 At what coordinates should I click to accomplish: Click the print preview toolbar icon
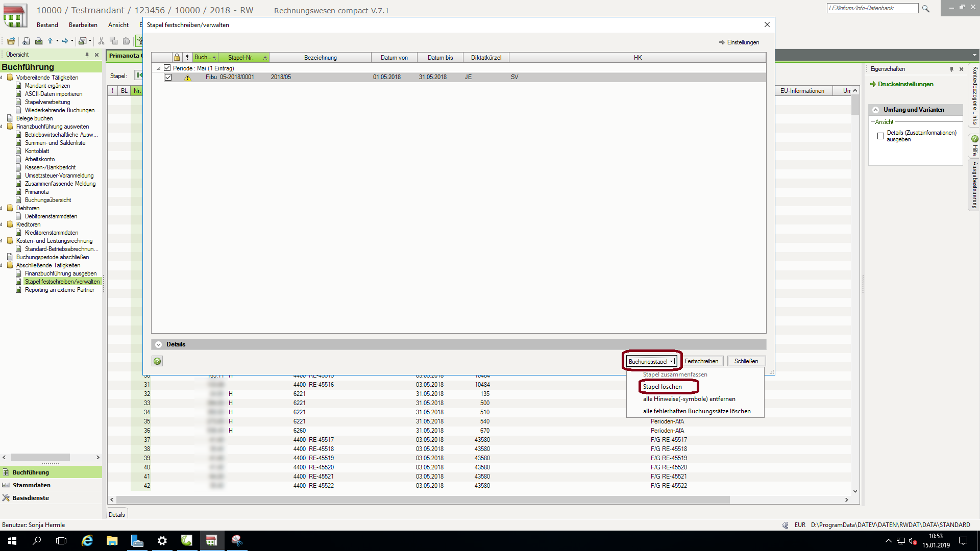(26, 41)
